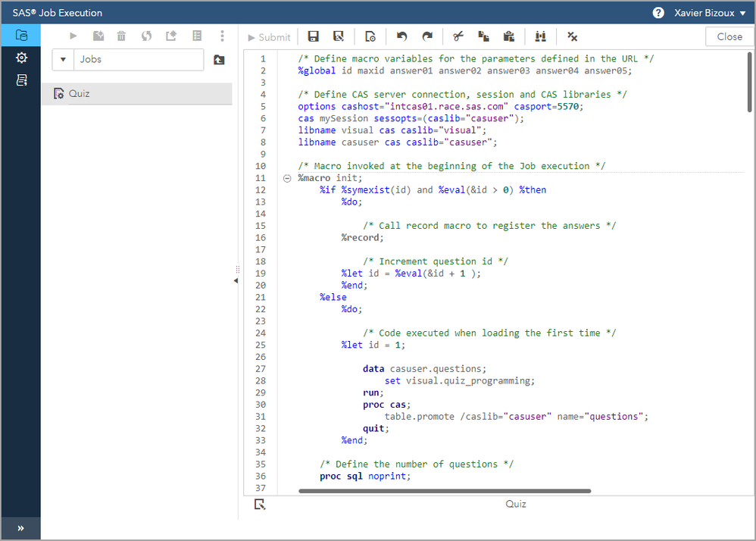Collapse the %macro init code block
Screen dimensions: 756x541
[x=287, y=178]
